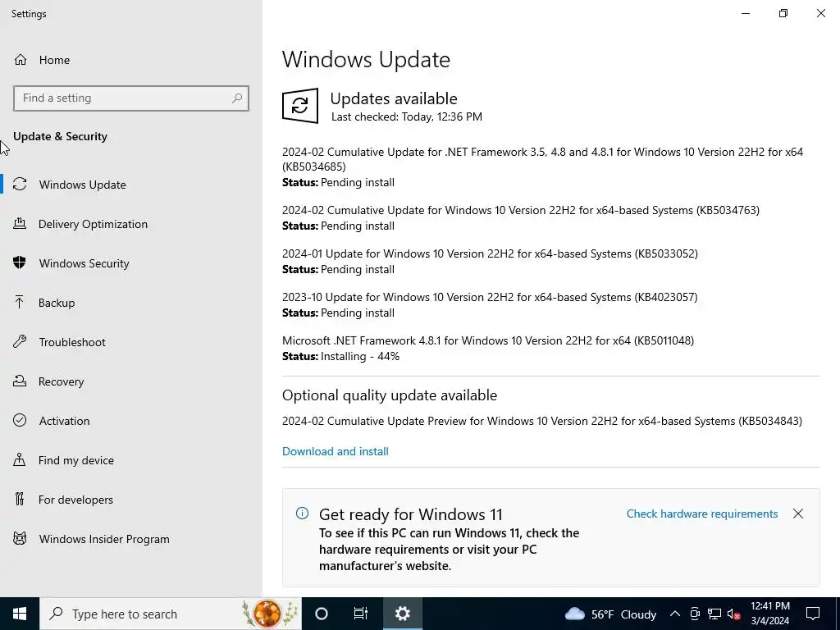Click the Find my device icon
Viewport: 840px width, 630px height.
tap(20, 459)
